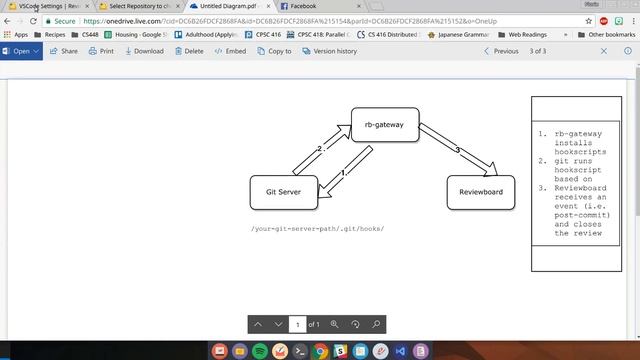The image size is (640, 360).
Task: Open Visual Studio Code from the dock
Action: pos(400,351)
